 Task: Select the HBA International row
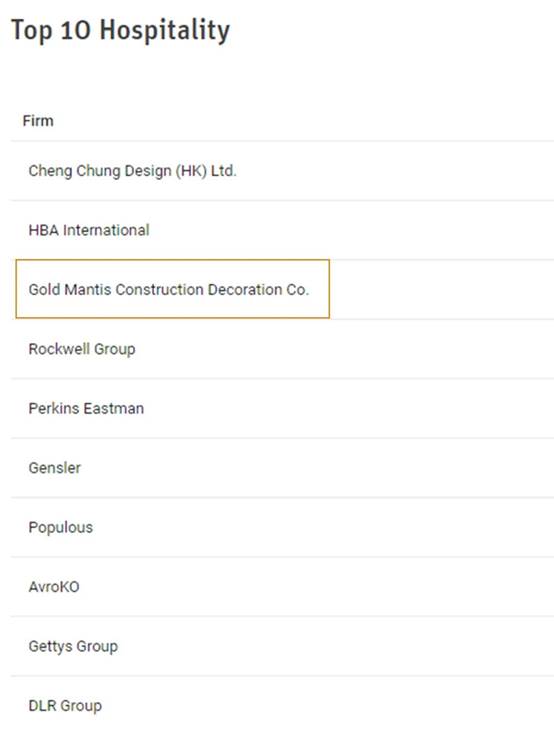click(282, 230)
